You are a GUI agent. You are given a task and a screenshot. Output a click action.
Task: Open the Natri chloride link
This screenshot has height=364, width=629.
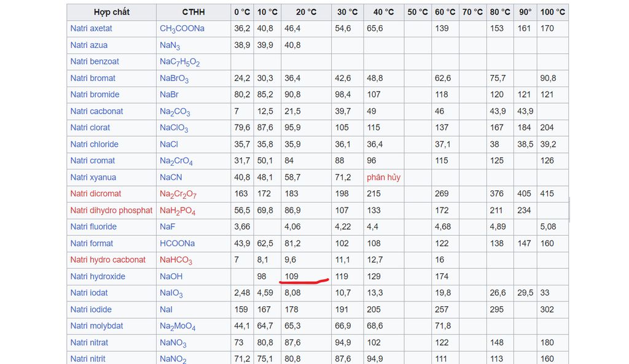[x=94, y=144]
